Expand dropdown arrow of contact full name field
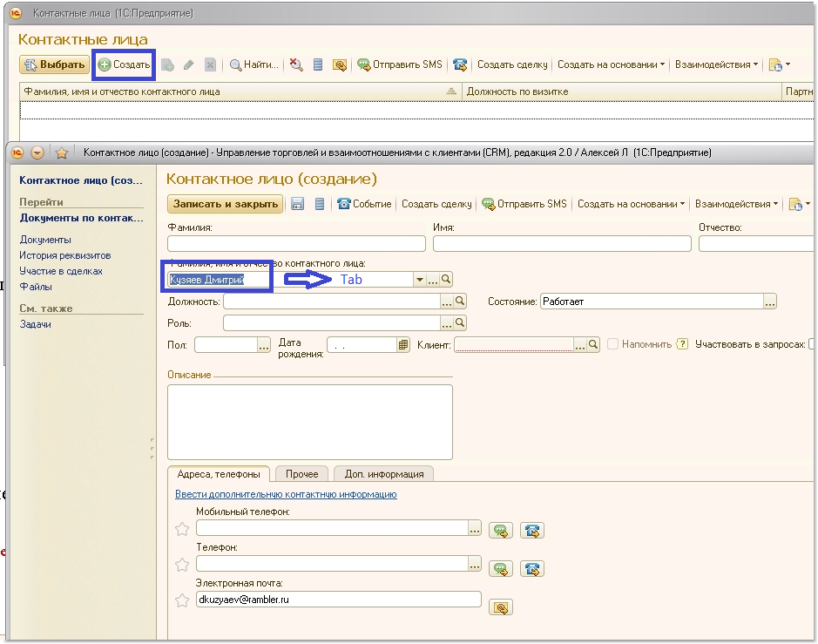The width and height of the screenshot is (818, 644). (x=419, y=280)
